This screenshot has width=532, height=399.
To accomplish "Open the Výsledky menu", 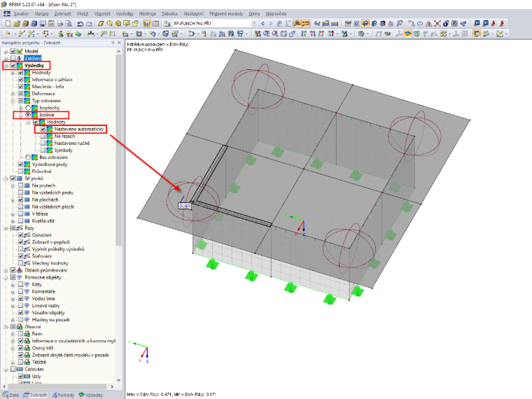I will (124, 13).
